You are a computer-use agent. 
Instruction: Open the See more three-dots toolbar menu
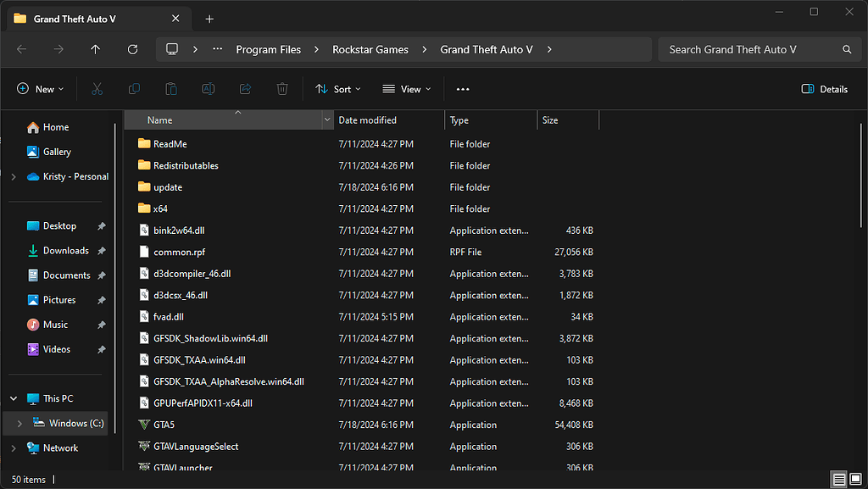[x=463, y=89]
